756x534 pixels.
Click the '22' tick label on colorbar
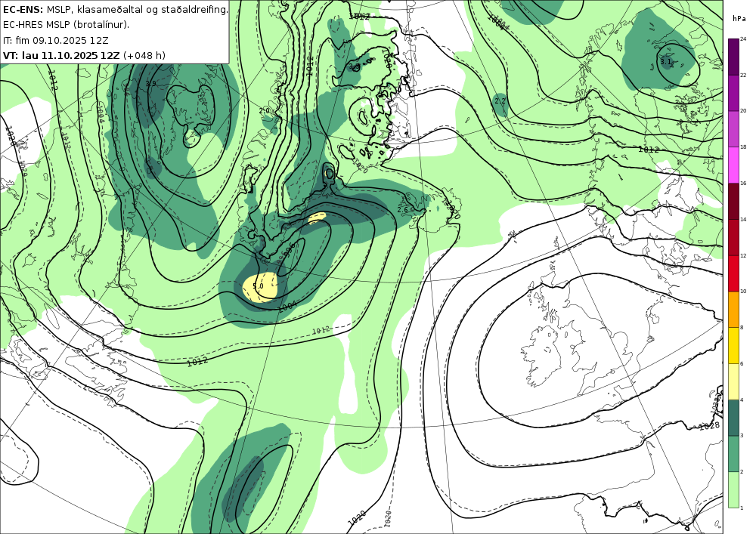743,75
